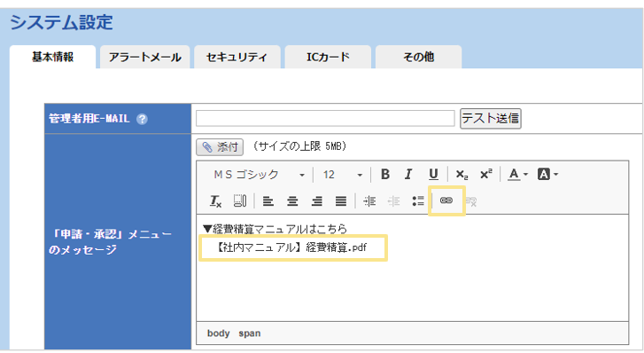Click the 添付 attach button
This screenshot has width=644, height=353.
click(220, 147)
